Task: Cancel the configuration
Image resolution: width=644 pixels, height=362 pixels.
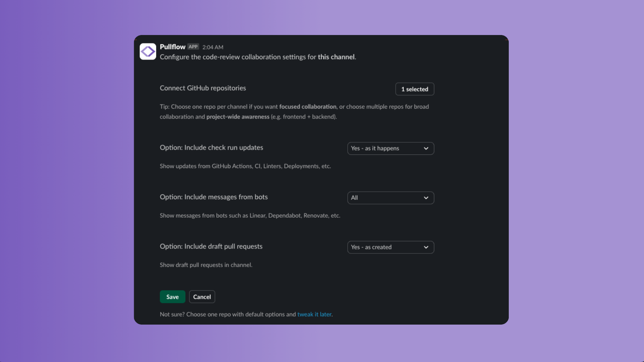Action: (x=202, y=297)
